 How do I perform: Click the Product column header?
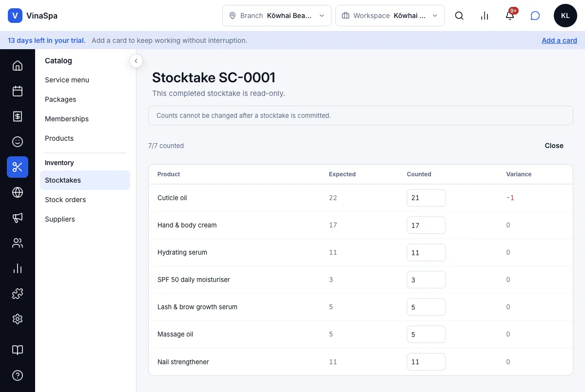point(169,174)
